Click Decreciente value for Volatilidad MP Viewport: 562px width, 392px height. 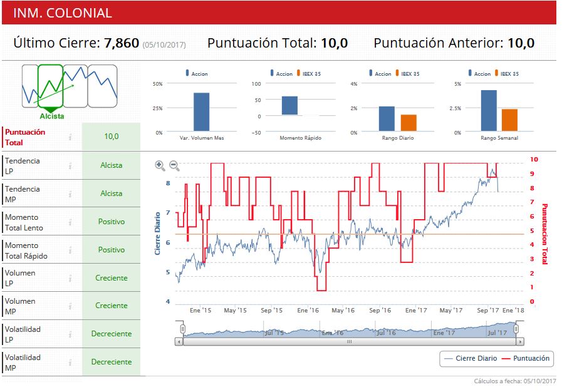click(112, 362)
